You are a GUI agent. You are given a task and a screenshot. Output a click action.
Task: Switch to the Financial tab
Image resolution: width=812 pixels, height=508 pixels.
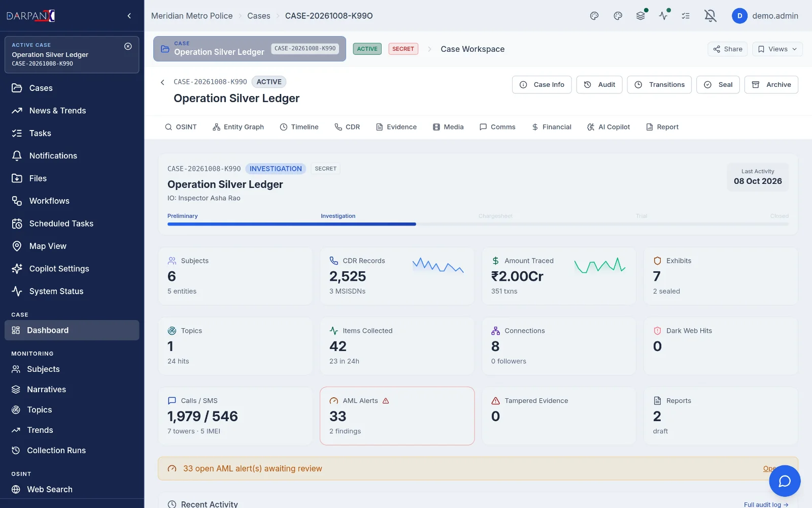click(x=551, y=127)
